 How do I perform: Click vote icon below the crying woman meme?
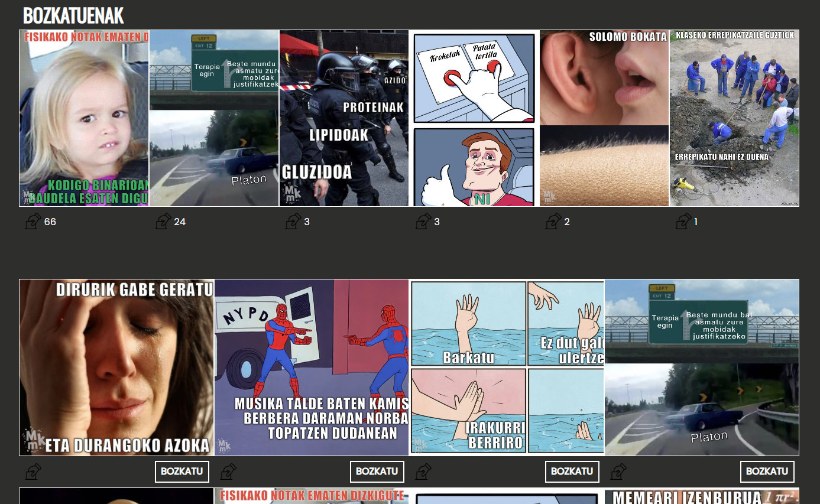(x=33, y=472)
